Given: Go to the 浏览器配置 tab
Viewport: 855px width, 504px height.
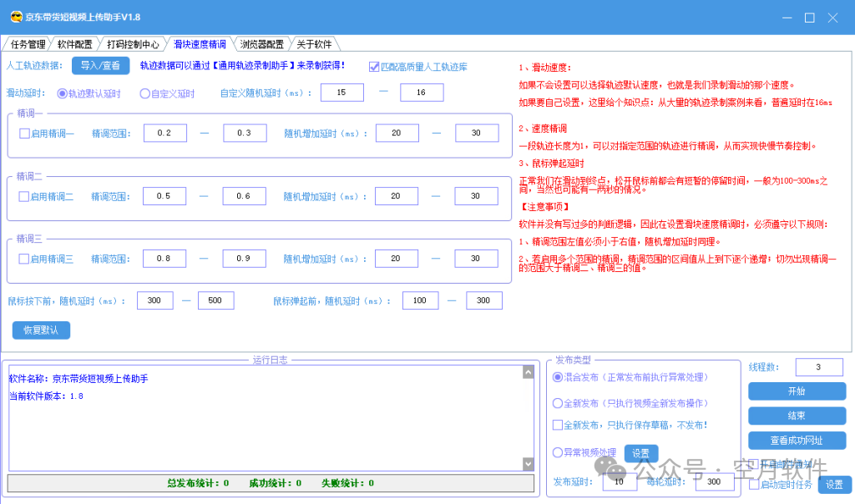Looking at the screenshot, I should coord(261,44).
